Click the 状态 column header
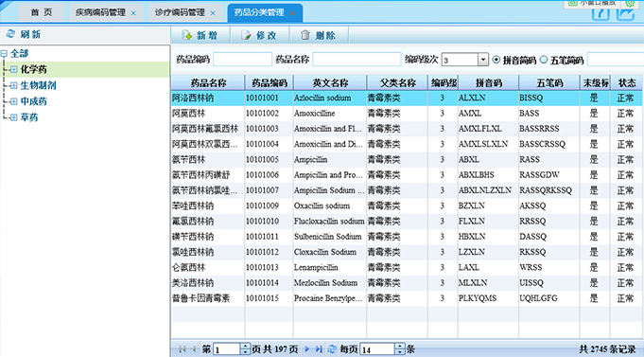 tap(627, 83)
